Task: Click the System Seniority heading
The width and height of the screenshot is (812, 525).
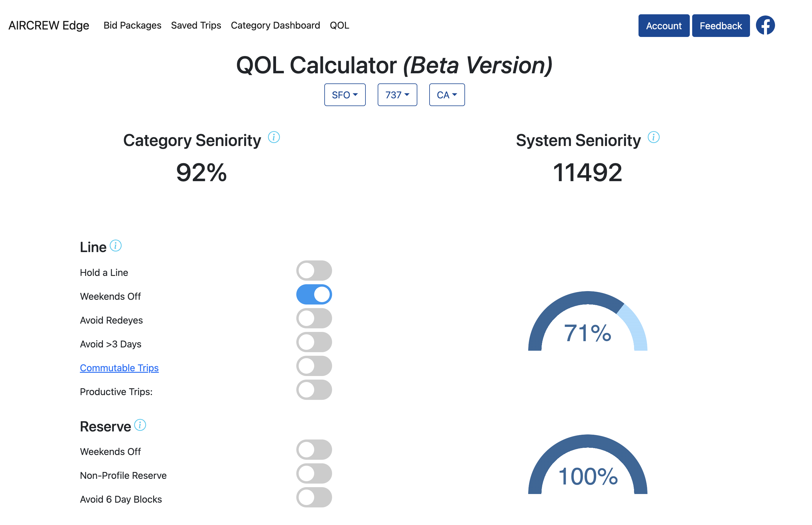Action: pos(578,140)
